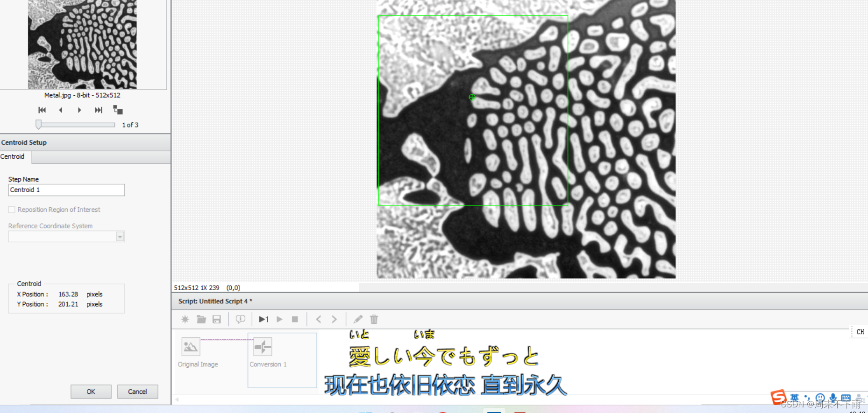Open the Sogou emoji panel

tap(820, 398)
